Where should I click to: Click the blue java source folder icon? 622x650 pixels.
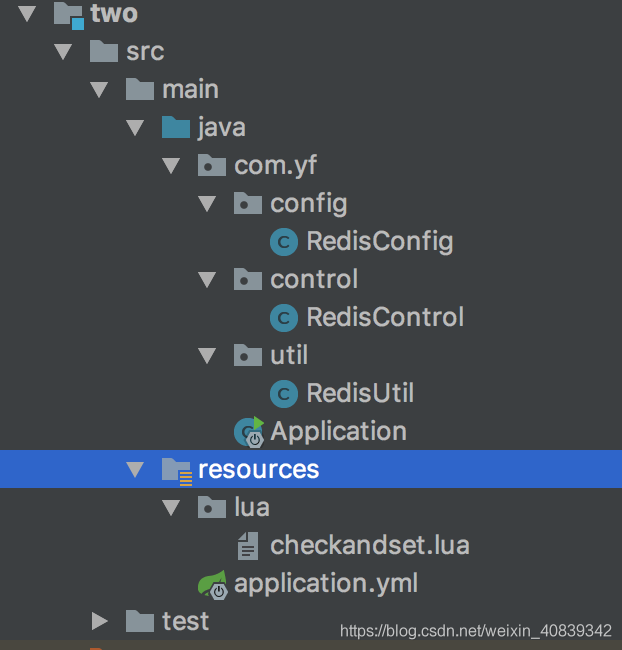176,128
